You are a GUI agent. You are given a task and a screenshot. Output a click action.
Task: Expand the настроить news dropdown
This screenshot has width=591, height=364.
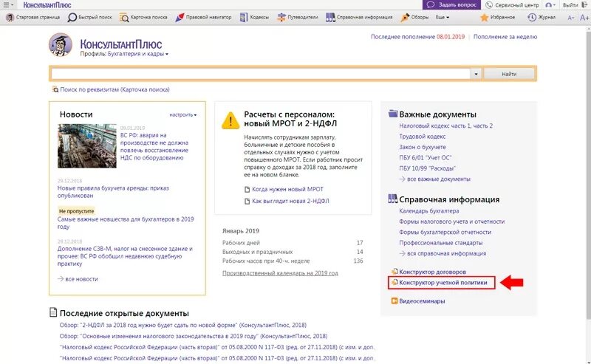(182, 114)
